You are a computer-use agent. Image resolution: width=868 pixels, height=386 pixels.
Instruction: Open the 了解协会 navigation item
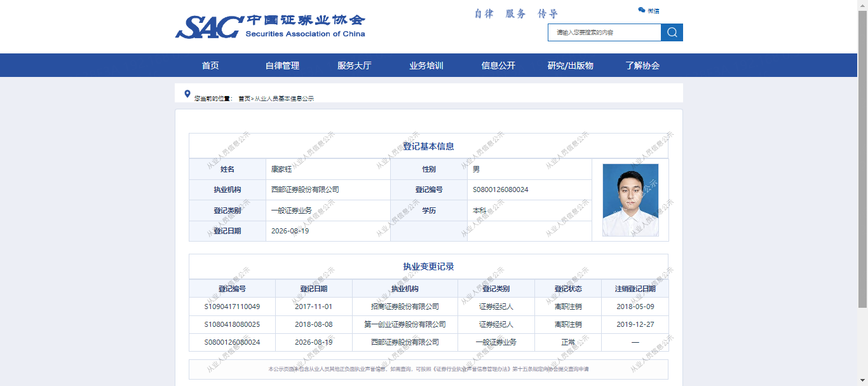tap(642, 65)
